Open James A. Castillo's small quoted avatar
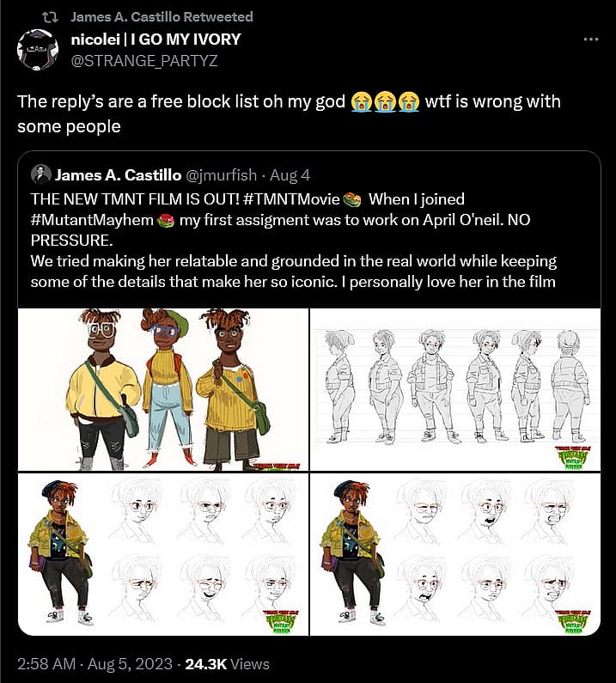The width and height of the screenshot is (616, 683). click(41, 174)
